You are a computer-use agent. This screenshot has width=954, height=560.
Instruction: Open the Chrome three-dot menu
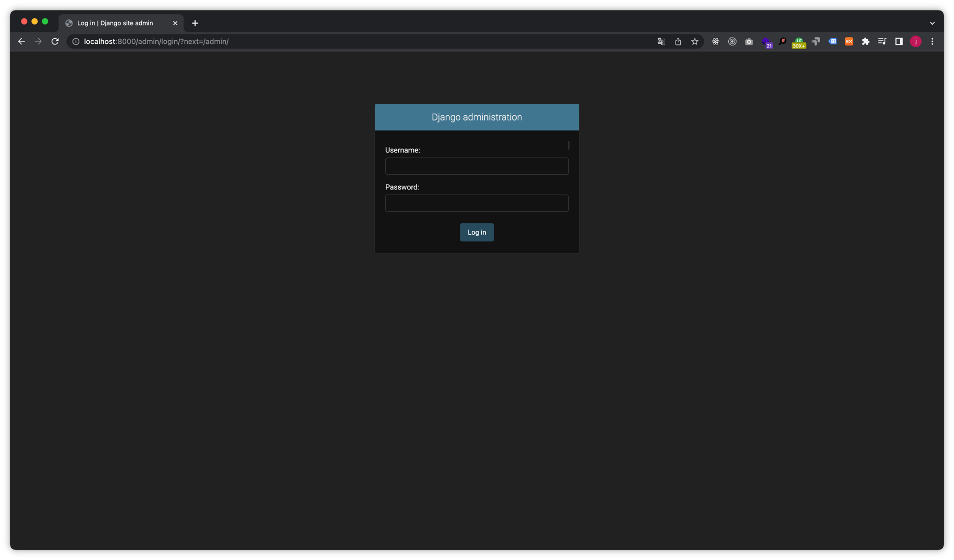point(932,41)
